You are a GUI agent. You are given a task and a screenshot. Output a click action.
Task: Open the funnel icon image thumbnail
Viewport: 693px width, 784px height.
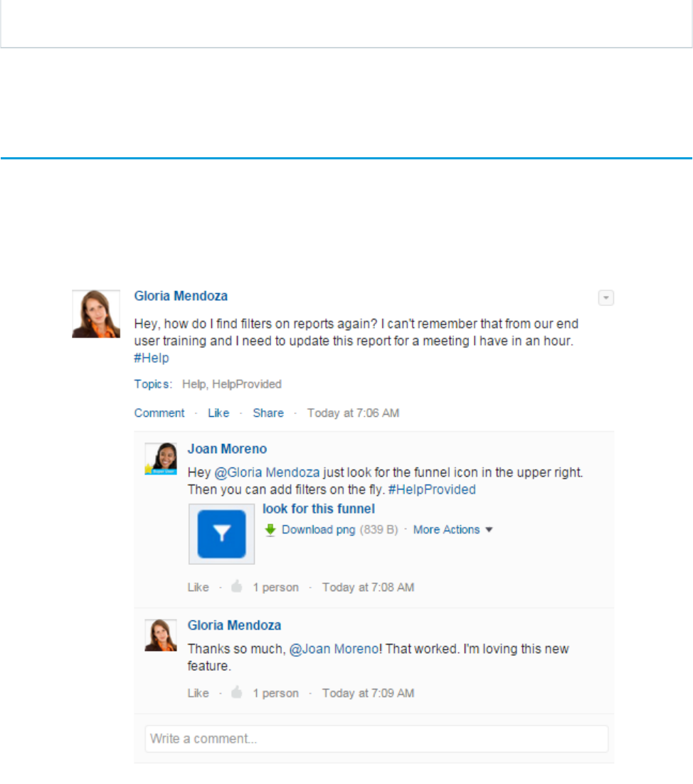(x=221, y=534)
